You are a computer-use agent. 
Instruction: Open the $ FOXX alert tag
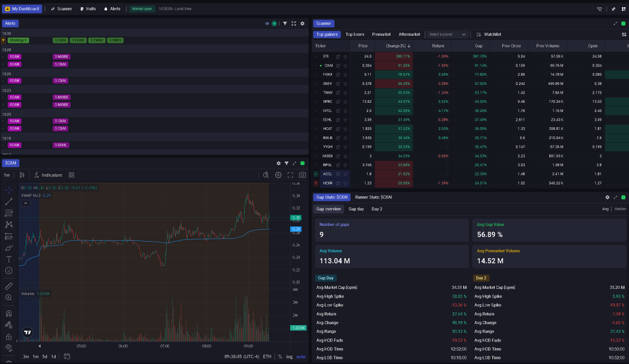coord(78,40)
